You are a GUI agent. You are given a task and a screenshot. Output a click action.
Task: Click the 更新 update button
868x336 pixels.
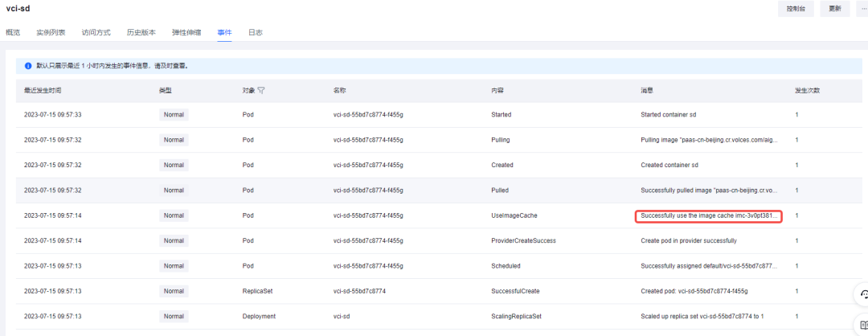835,9
